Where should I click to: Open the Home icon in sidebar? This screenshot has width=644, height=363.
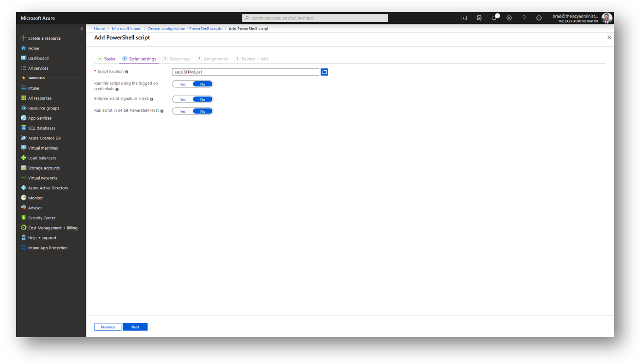(x=24, y=48)
